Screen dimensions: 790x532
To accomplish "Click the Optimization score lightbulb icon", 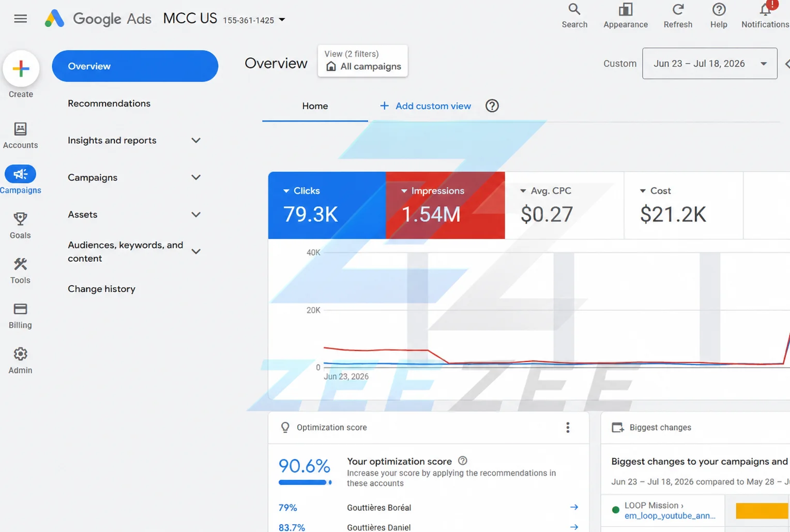I will (285, 428).
